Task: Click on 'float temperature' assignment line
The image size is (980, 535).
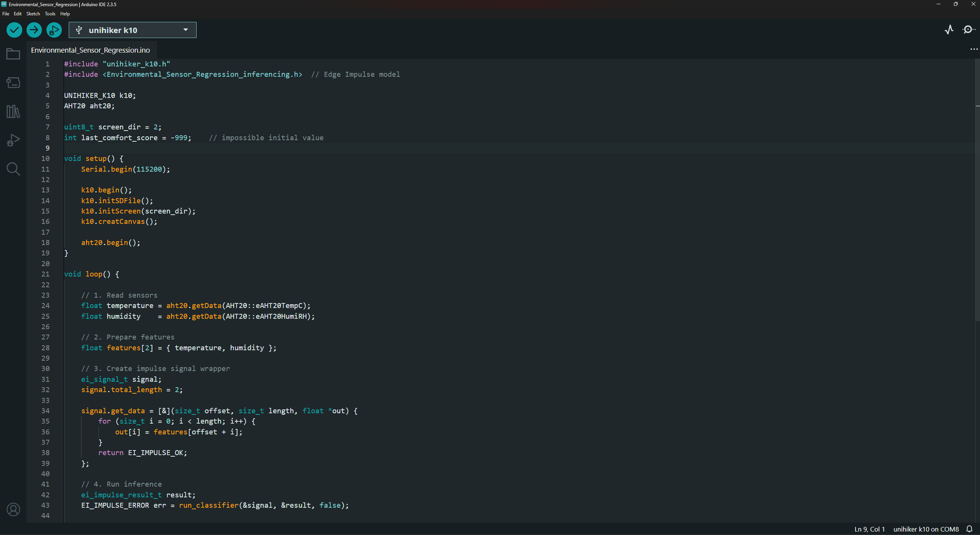Action: point(196,305)
